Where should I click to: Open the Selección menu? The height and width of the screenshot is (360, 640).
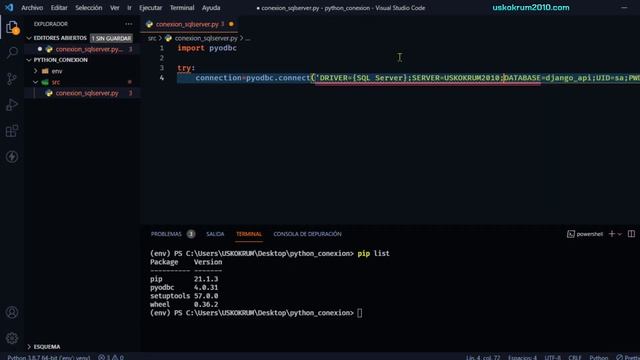pos(89,8)
